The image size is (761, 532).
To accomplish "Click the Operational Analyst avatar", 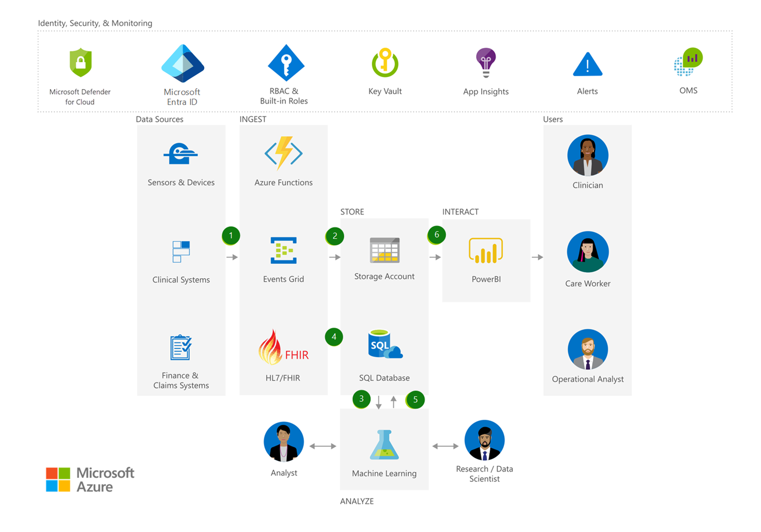I will click(588, 349).
